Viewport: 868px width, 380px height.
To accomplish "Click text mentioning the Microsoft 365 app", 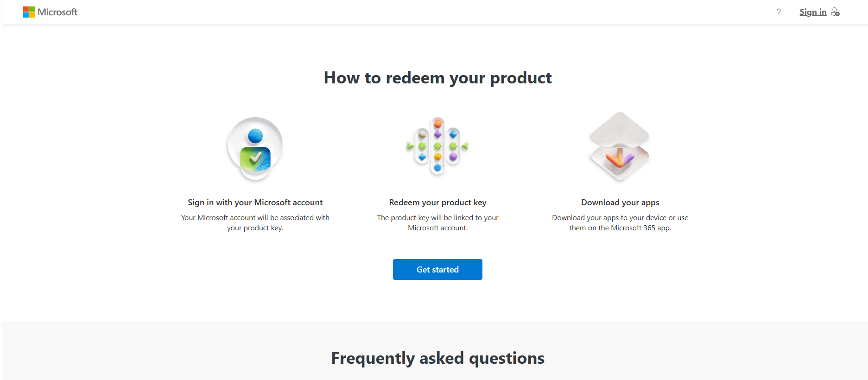I will click(x=620, y=223).
